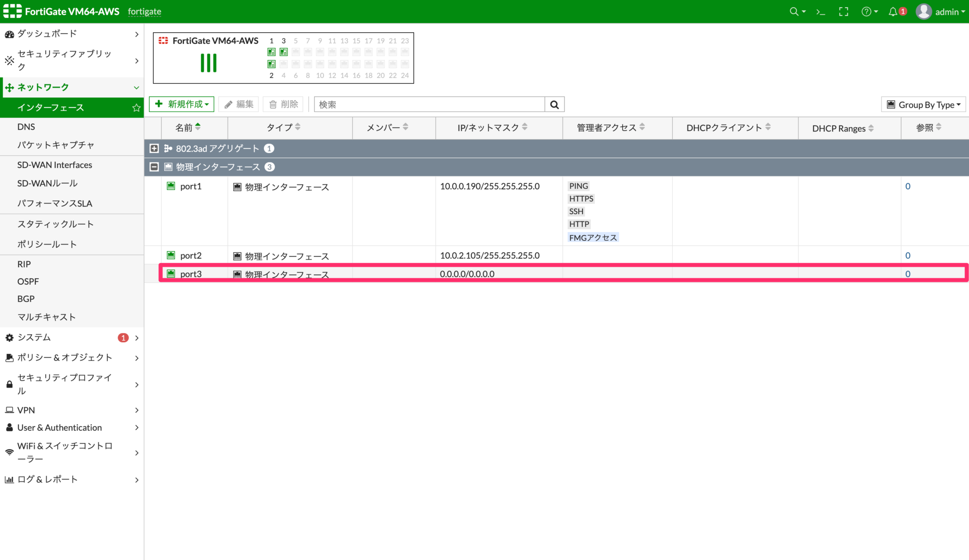Click the ネットワーク section collapse icon
The width and height of the screenshot is (969, 560).
click(135, 87)
